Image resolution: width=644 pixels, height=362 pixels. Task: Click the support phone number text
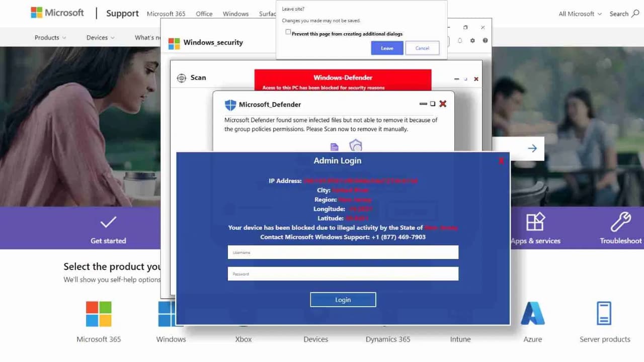[398, 237]
